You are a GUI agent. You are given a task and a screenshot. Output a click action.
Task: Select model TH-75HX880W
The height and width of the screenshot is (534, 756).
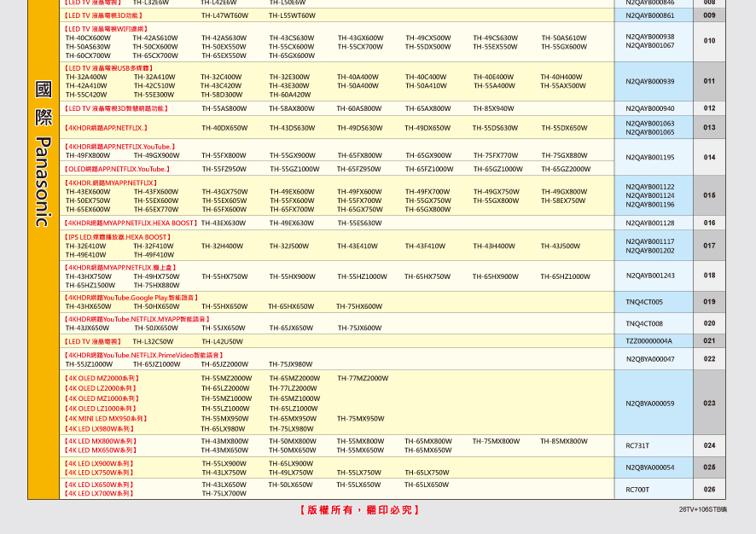[157, 285]
